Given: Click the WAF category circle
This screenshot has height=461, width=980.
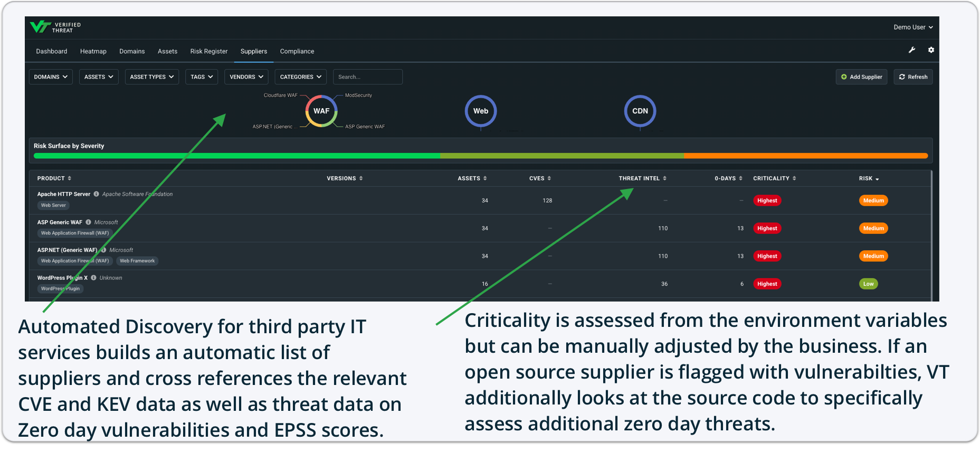Looking at the screenshot, I should pyautogui.click(x=321, y=111).
